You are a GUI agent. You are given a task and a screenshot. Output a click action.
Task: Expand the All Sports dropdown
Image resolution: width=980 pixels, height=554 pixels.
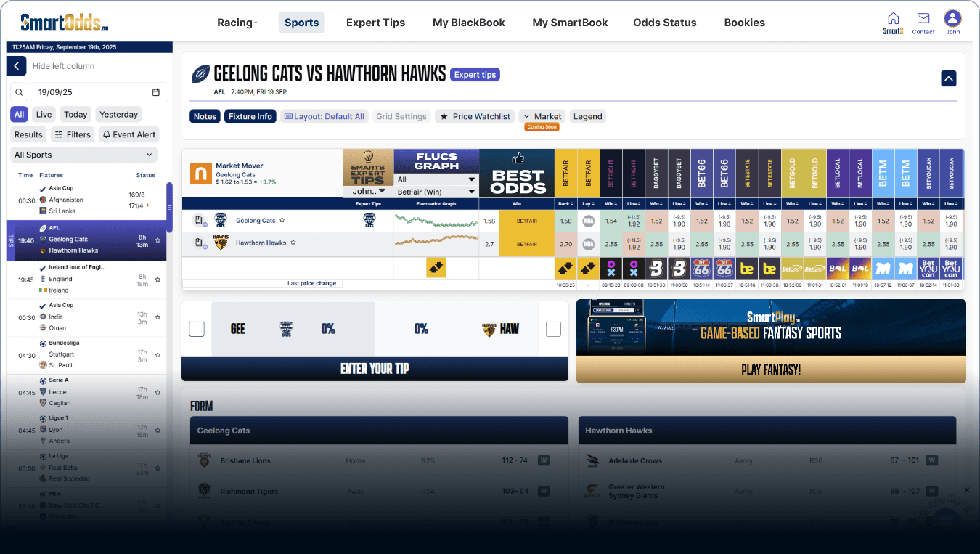[x=84, y=155]
